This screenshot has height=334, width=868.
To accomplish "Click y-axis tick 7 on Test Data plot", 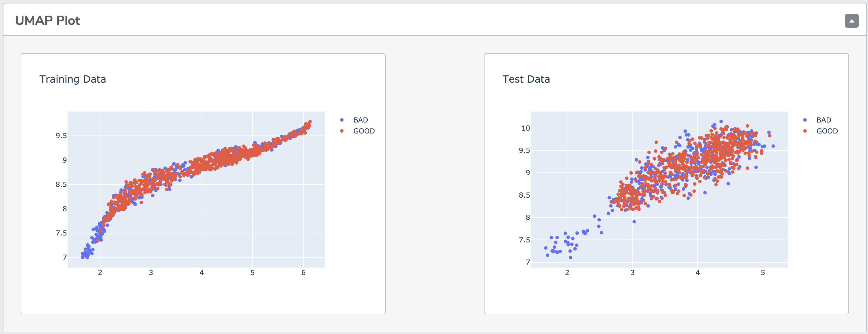I will click(528, 262).
